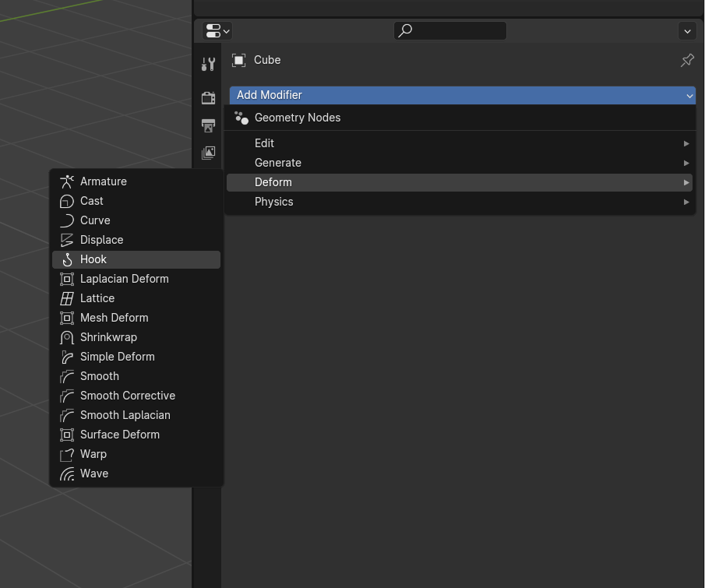Add a Shrinkwrap modifier

tap(136, 337)
